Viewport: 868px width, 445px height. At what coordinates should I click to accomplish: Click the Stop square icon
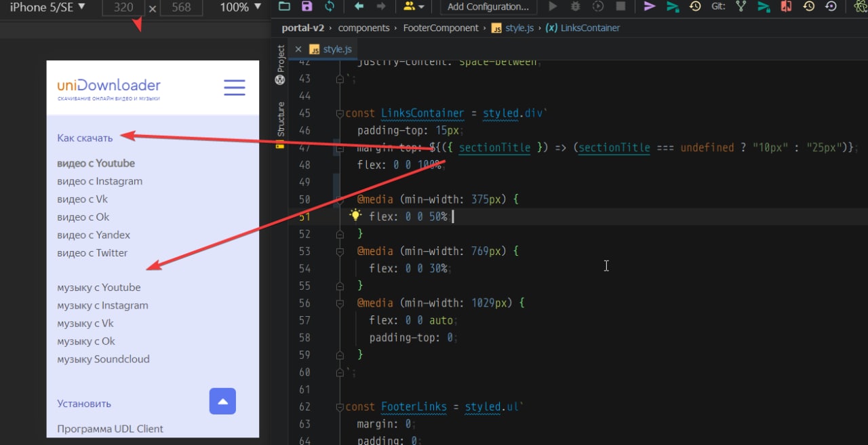point(620,6)
